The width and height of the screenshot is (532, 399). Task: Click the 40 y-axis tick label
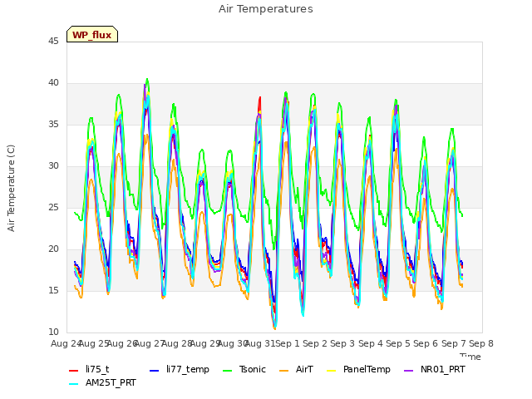coord(53,82)
